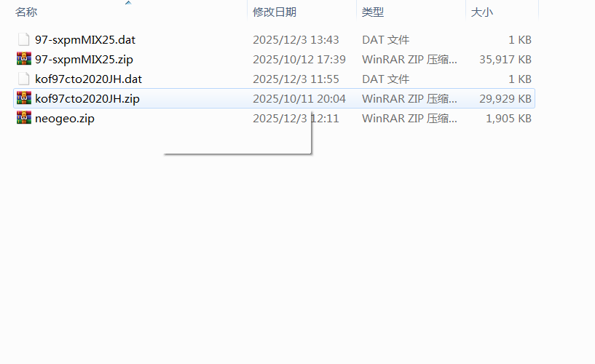The image size is (595, 364).
Task: Select the file name kof97cto2020JH.zip
Action: point(87,99)
